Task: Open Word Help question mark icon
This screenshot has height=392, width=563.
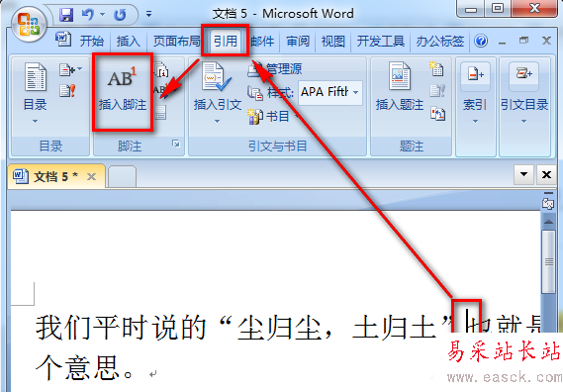Action: [481, 41]
